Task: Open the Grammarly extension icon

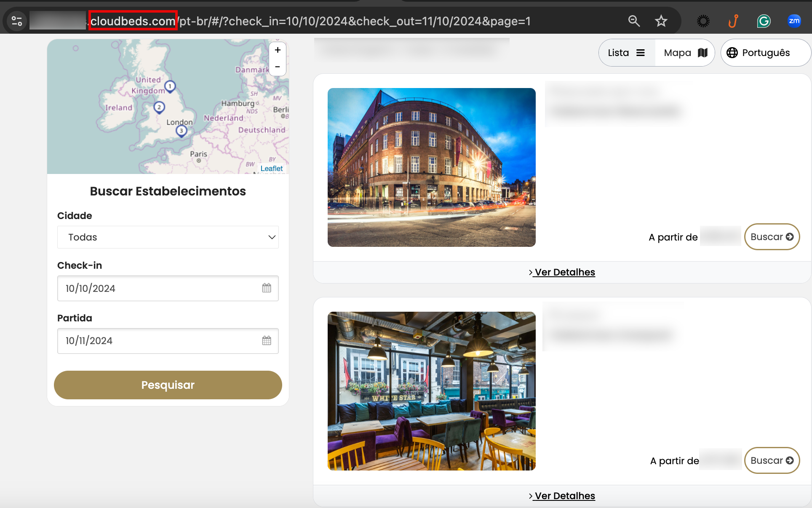Action: 764,21
